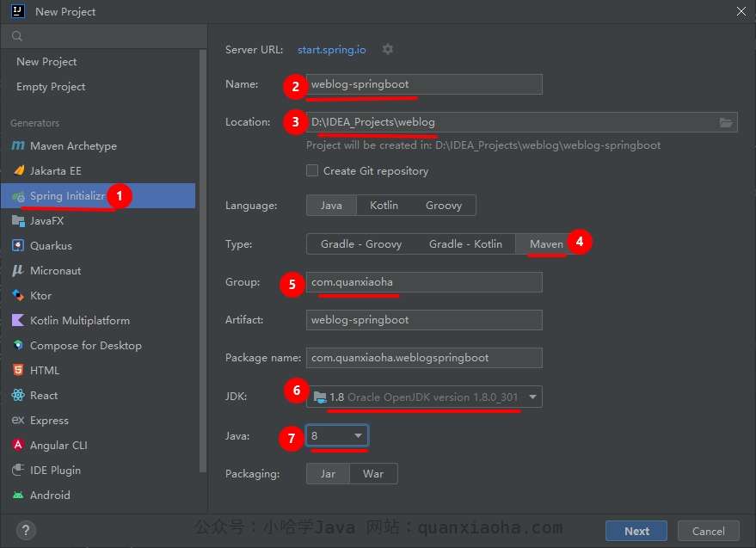Image resolution: width=756 pixels, height=548 pixels.
Task: Click the Next button
Action: point(636,531)
